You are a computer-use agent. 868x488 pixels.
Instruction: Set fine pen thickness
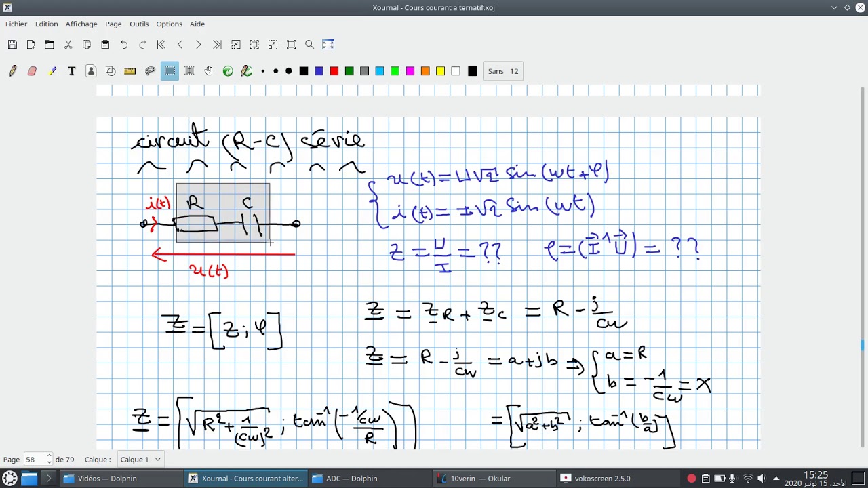263,71
